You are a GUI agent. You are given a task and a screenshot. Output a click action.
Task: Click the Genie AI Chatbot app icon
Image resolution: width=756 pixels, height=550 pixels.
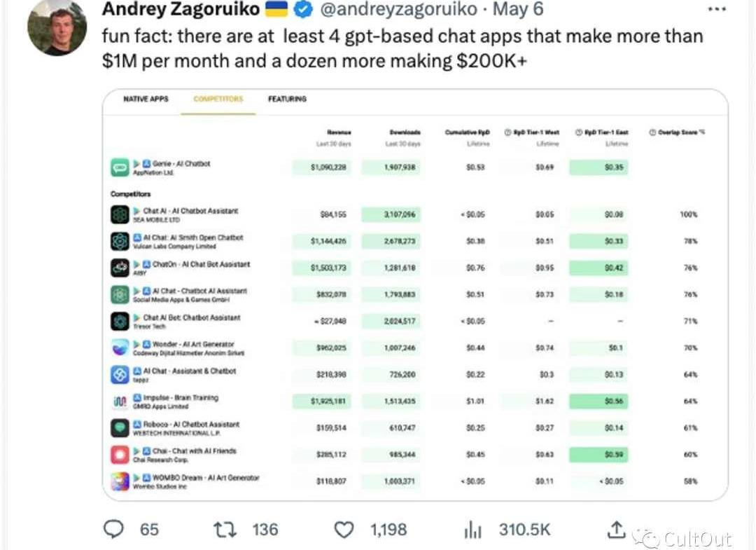120,167
